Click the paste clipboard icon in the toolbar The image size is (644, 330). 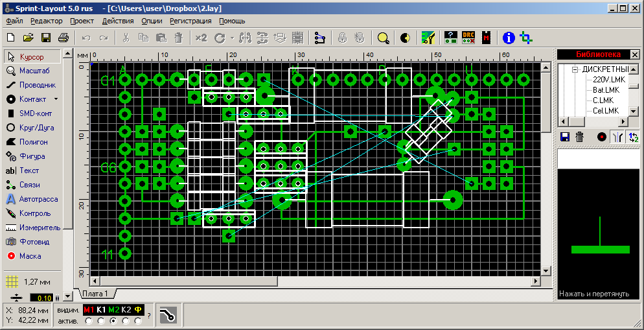point(161,38)
